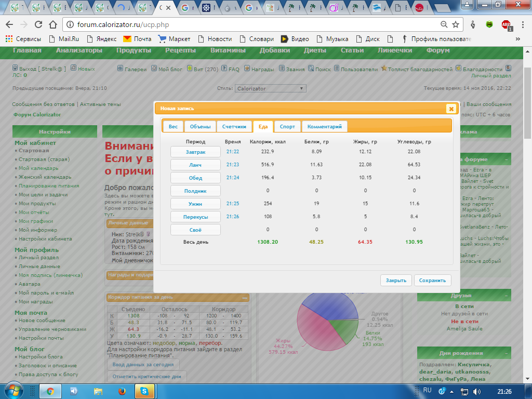Image resolution: width=532 pixels, height=399 pixels.
Task: Open the Почта bookmark
Action: (137, 38)
